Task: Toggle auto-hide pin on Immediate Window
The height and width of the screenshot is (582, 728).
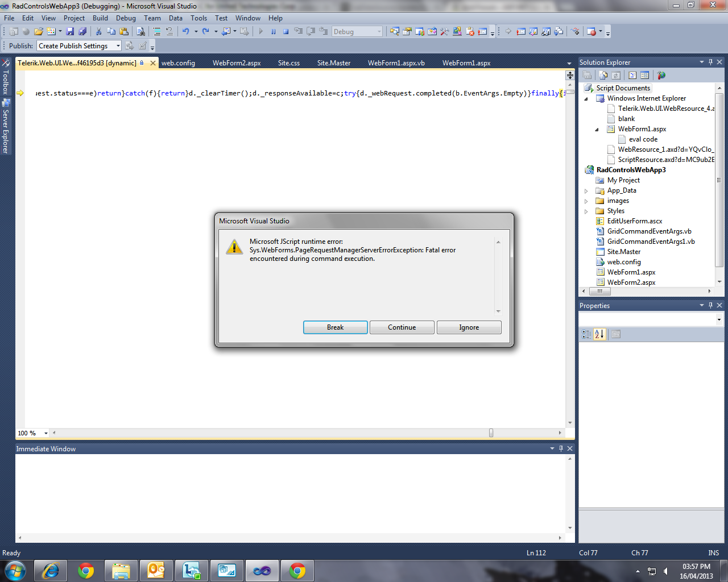Action: point(561,448)
